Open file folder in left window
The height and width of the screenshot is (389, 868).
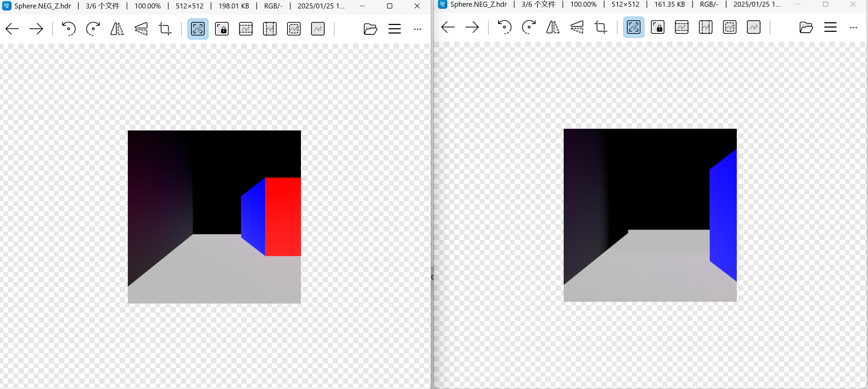click(x=370, y=29)
